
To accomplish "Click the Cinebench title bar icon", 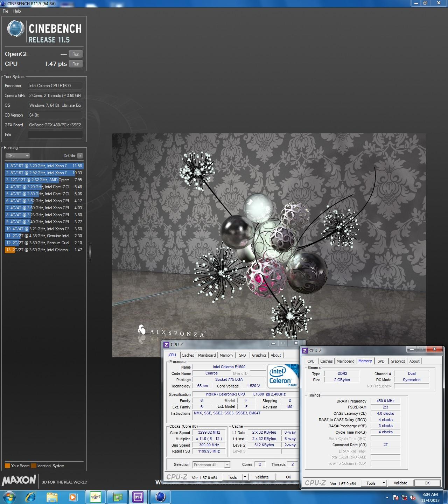I will pyautogui.click(x=3, y=3).
